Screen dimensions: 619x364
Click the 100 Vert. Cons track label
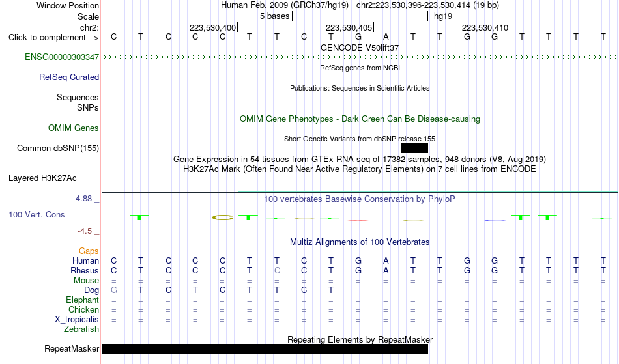click(36, 214)
